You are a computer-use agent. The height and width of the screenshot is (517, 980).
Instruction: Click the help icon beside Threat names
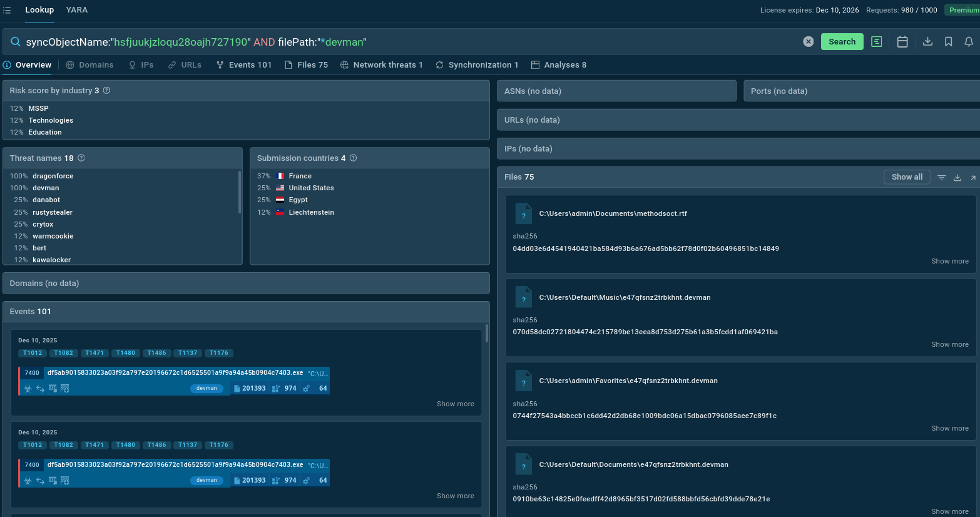(x=81, y=158)
